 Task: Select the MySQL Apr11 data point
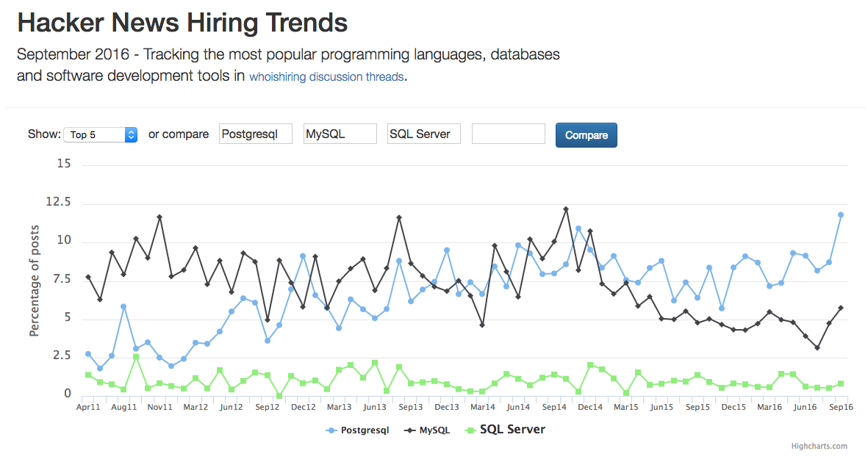pyautogui.click(x=88, y=277)
